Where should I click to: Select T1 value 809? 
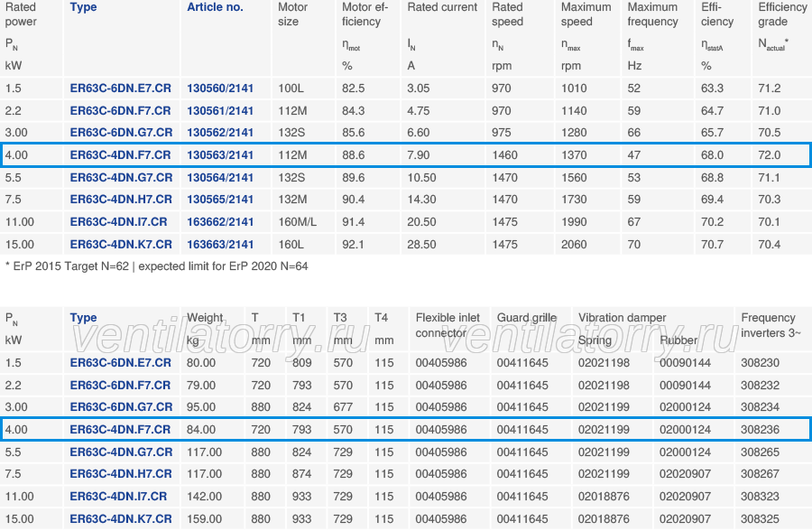301,362
